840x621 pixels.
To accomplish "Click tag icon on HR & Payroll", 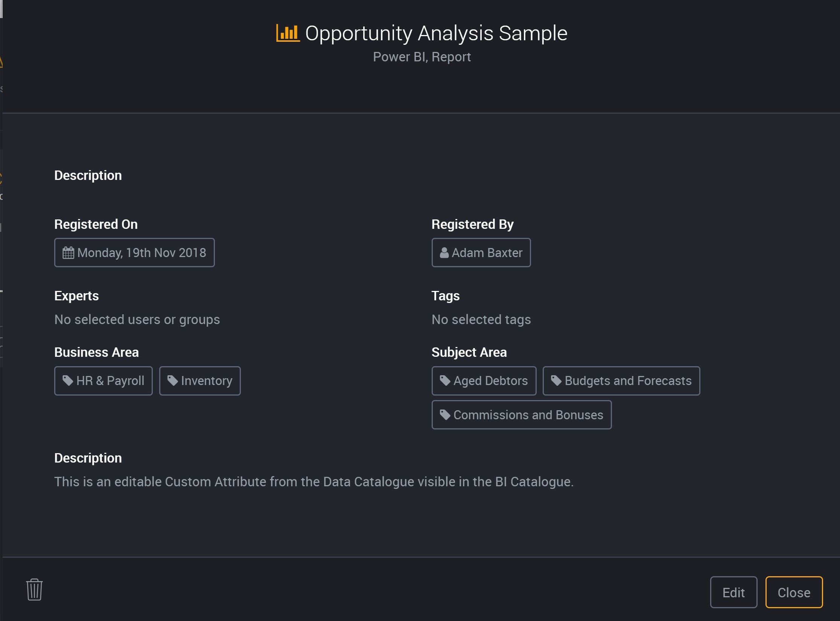I will pos(68,381).
